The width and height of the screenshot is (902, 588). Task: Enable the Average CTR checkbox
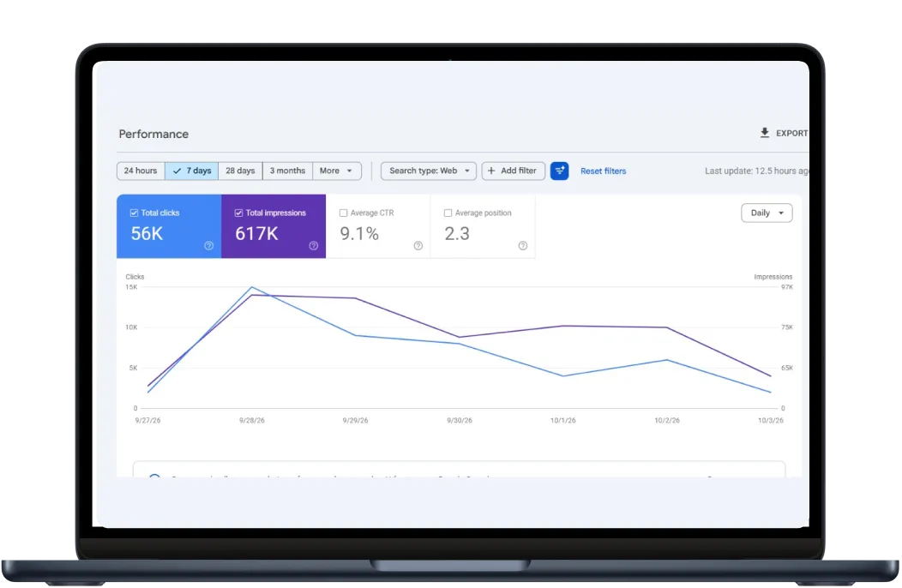344,213
